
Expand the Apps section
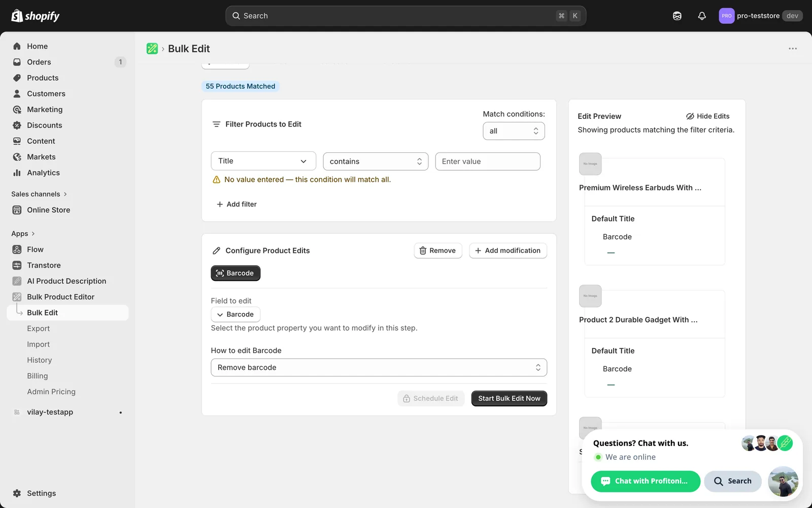(23, 234)
